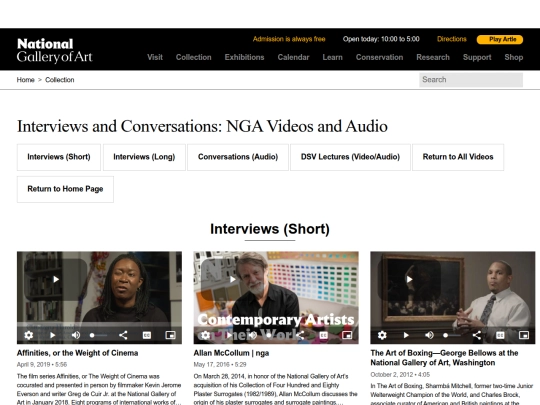Open the Exhibitions menu

pos(245,57)
